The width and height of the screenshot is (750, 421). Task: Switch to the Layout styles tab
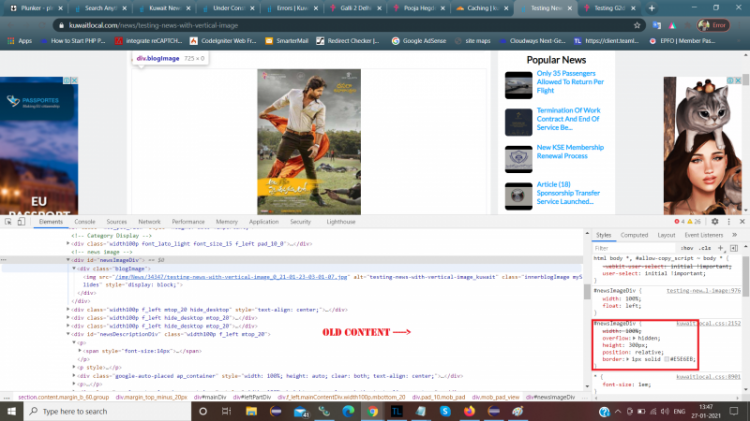coord(666,235)
